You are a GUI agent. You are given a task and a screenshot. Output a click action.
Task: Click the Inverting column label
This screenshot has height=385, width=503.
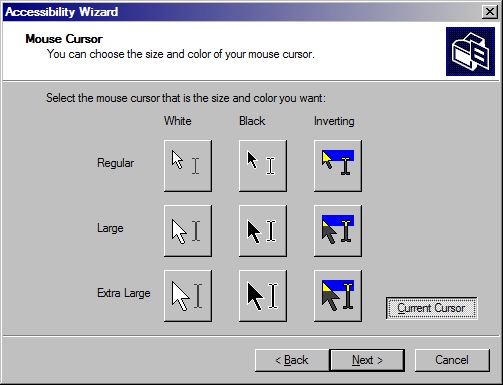pyautogui.click(x=334, y=121)
